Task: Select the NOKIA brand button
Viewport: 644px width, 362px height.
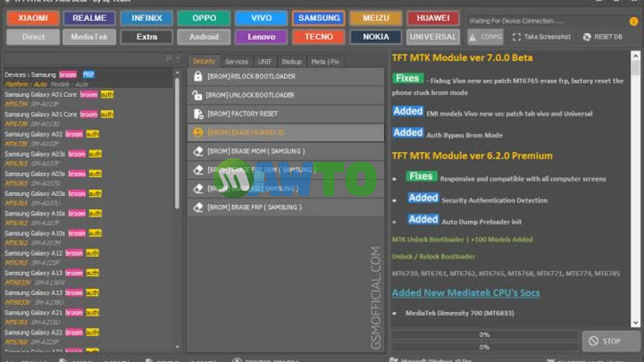Action: click(x=376, y=37)
